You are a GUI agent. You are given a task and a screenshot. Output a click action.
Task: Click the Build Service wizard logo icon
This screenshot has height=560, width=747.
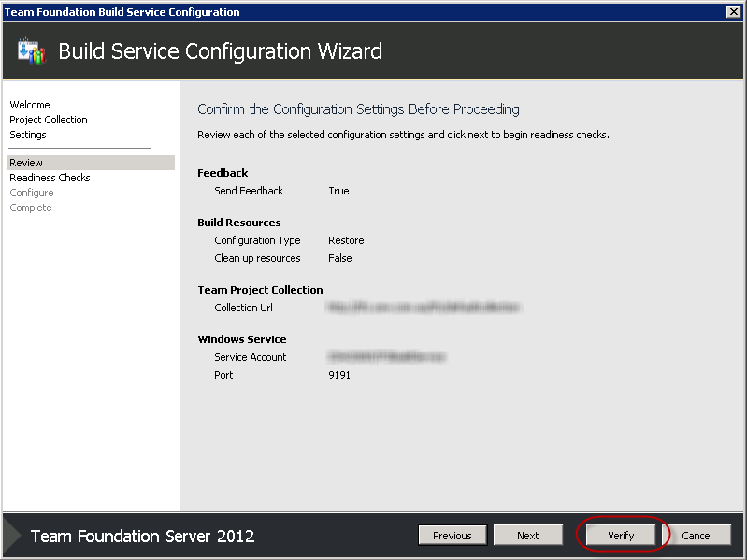click(32, 50)
